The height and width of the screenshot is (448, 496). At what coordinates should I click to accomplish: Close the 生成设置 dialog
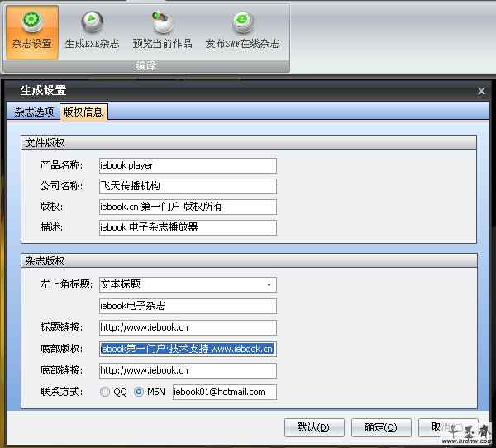(481, 92)
